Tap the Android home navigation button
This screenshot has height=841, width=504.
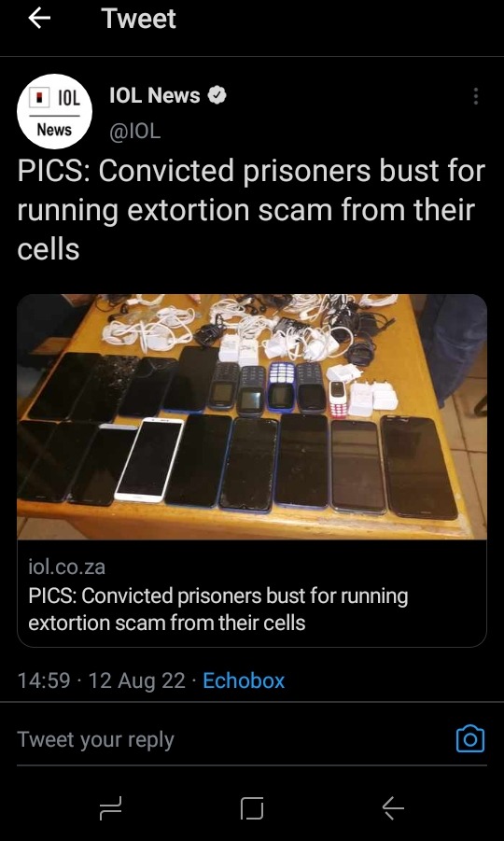click(252, 808)
